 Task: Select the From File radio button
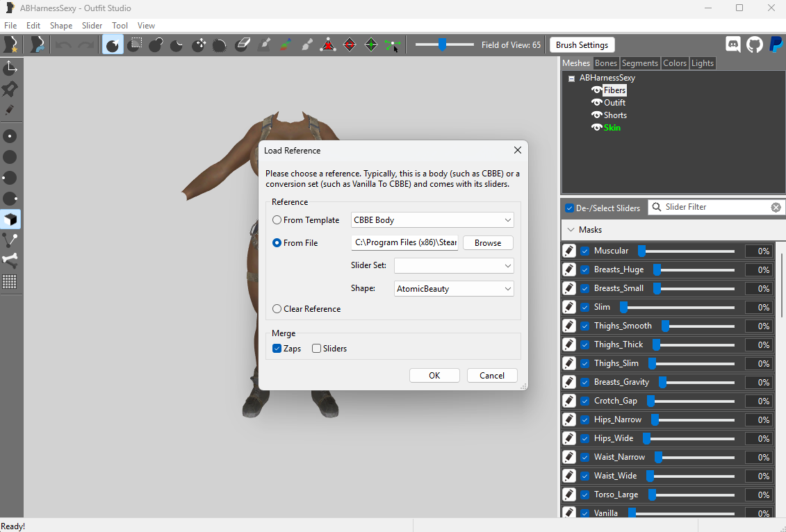tap(277, 243)
